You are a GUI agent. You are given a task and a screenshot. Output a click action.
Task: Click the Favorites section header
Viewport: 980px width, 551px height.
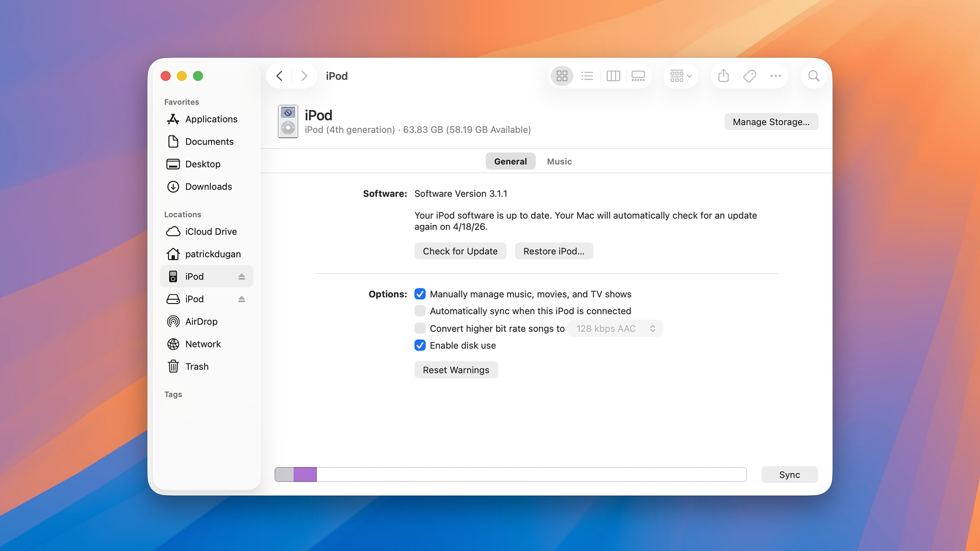pos(181,102)
